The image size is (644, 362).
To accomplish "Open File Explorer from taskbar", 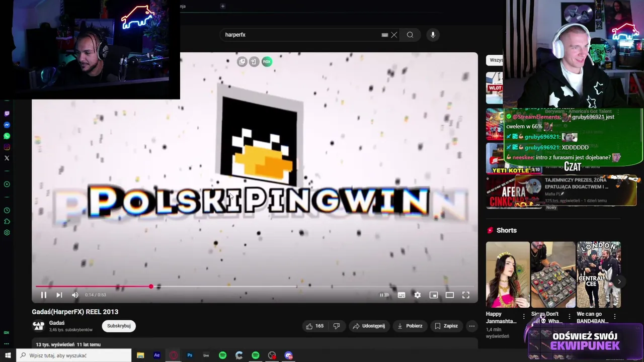I will [x=140, y=355].
